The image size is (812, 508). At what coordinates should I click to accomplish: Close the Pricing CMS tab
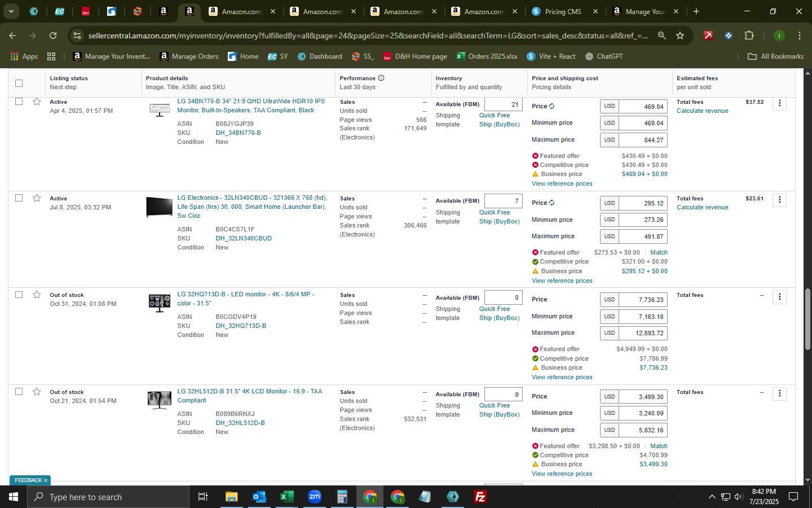coord(595,11)
